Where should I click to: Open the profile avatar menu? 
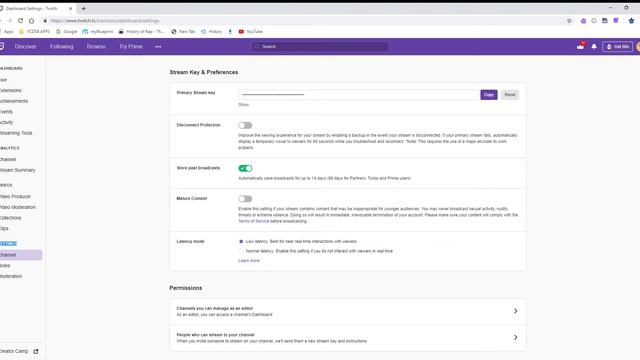[638, 47]
